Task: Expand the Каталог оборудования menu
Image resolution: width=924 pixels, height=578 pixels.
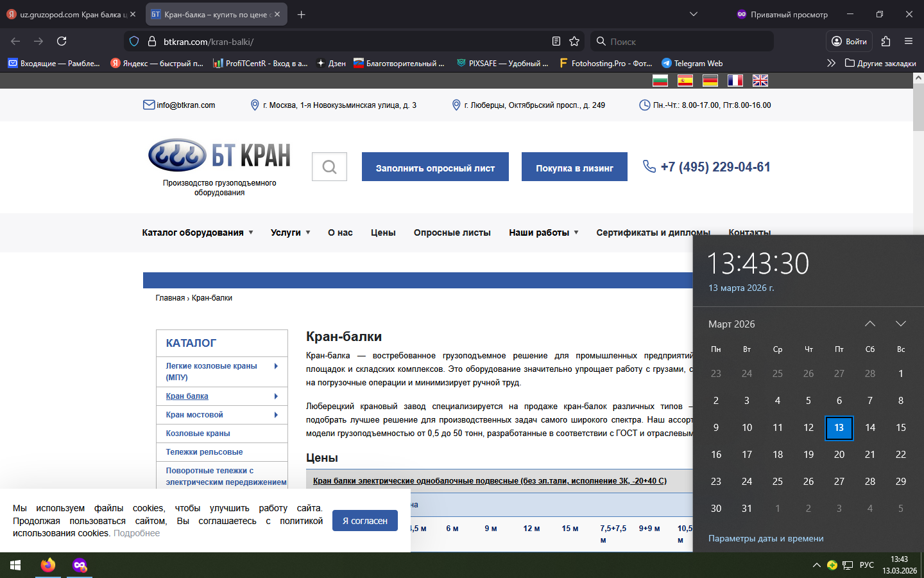Action: [197, 232]
